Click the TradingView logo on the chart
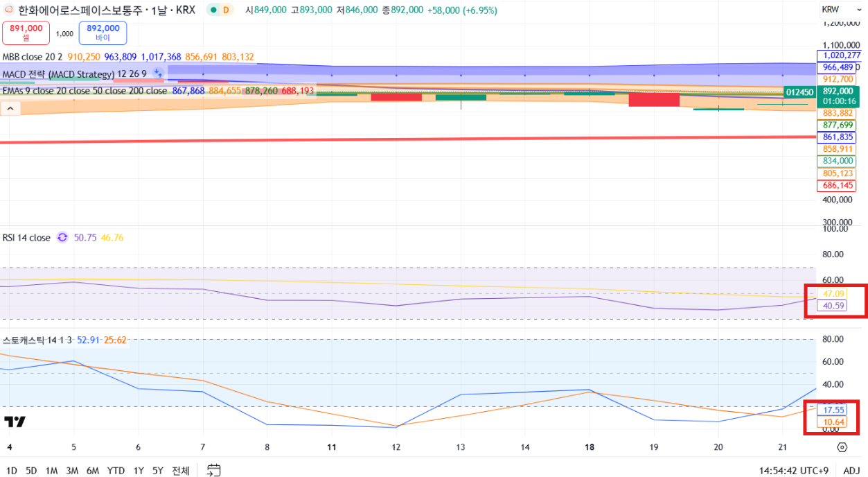The height and width of the screenshot is (477, 868). (x=15, y=422)
